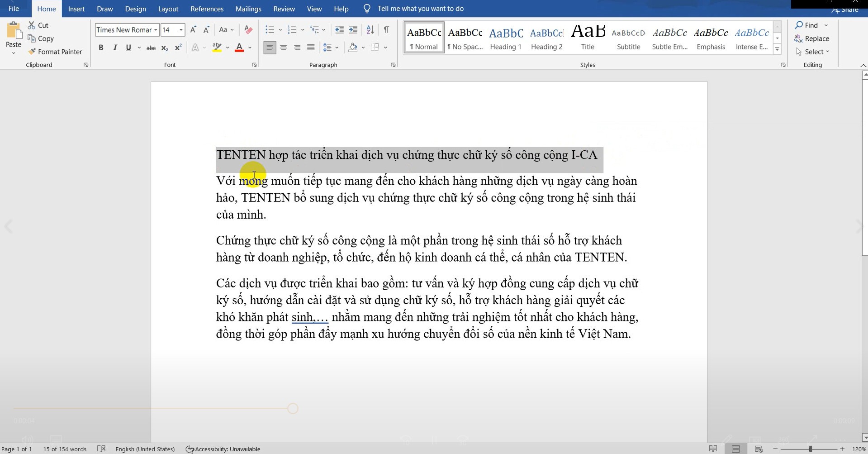The height and width of the screenshot is (454, 868).
Task: Switch to the Review tab
Action: tap(284, 9)
